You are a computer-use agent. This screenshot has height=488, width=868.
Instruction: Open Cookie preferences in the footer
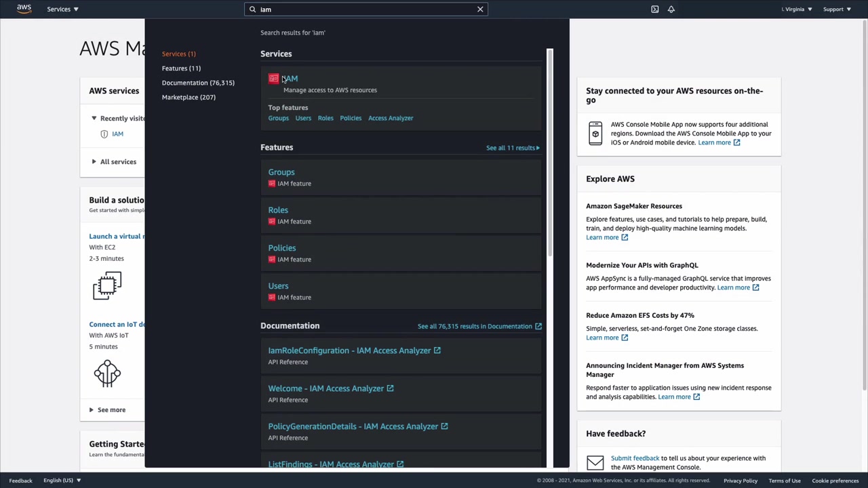pos(835,481)
